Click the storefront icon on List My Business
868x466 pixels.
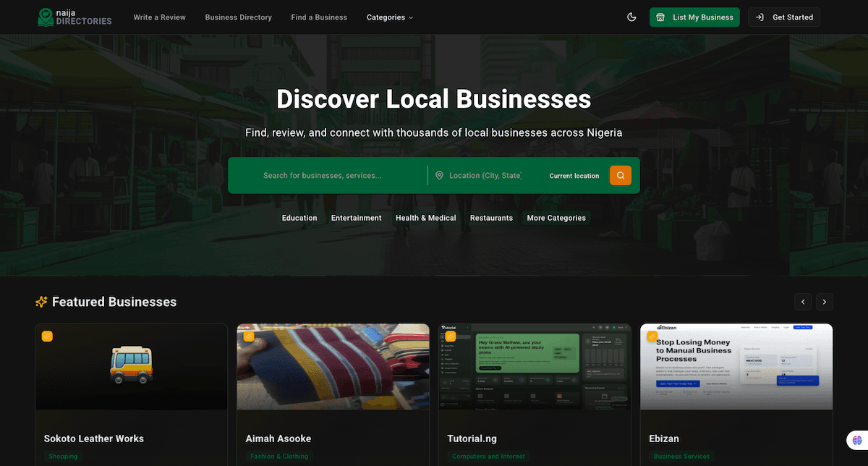(x=661, y=17)
